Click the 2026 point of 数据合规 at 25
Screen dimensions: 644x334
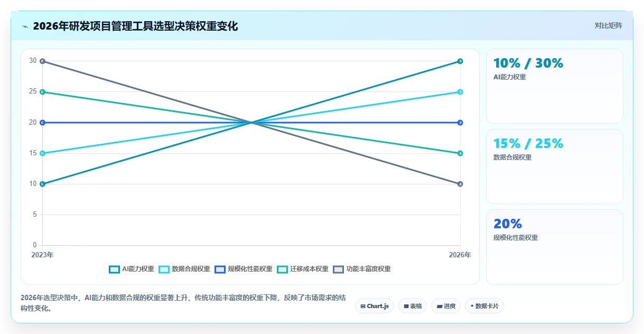coord(460,92)
